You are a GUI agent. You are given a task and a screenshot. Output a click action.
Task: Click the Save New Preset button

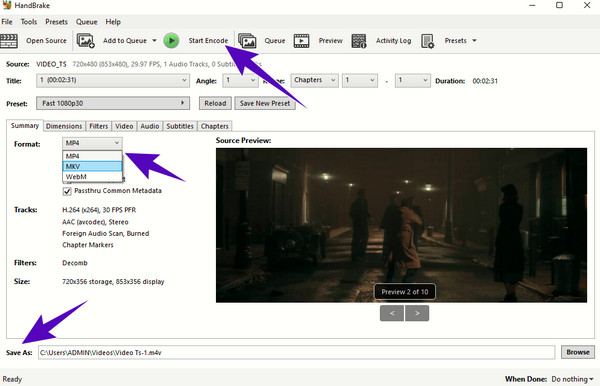tap(265, 103)
